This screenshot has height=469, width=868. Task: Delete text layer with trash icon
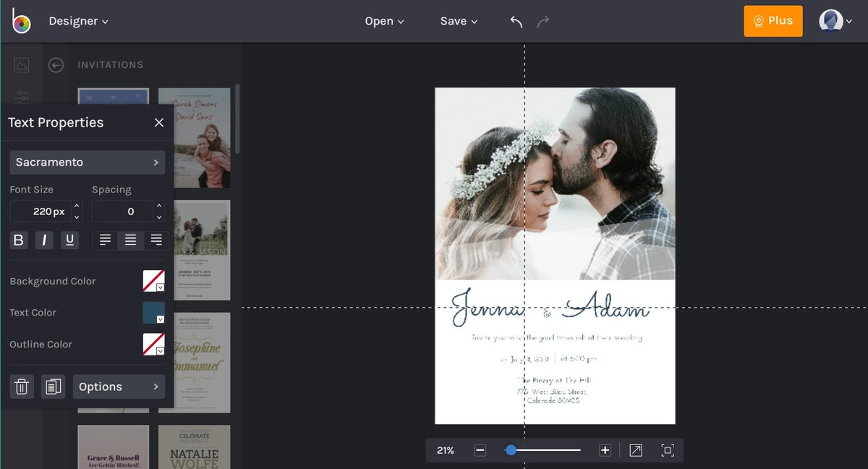click(x=22, y=386)
